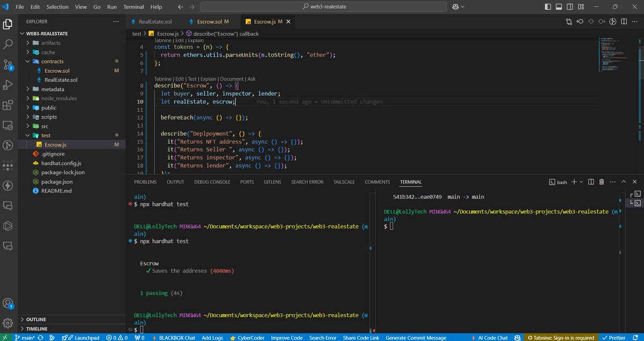Open the new terminal launch profile dropdown
The width and height of the screenshot is (644, 341).
tap(581, 182)
